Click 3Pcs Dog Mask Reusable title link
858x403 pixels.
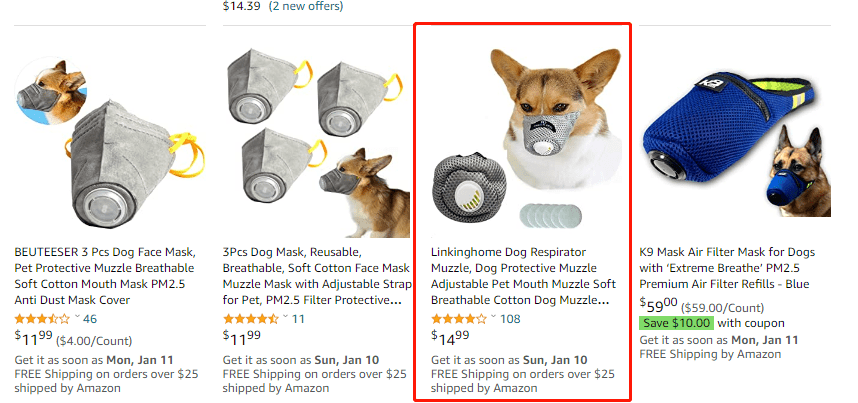(315, 276)
